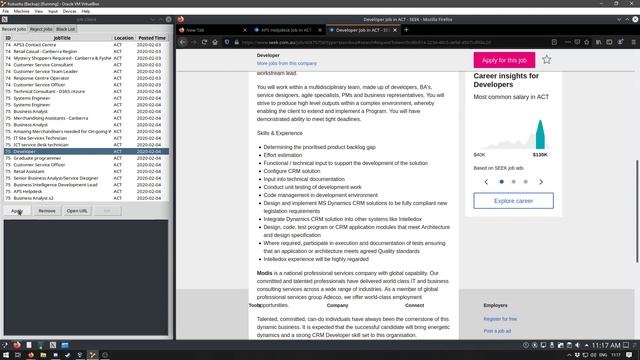Switch to APS Helpdesk Job browser tab
Screen dimensions: 640x360
coord(286,30)
